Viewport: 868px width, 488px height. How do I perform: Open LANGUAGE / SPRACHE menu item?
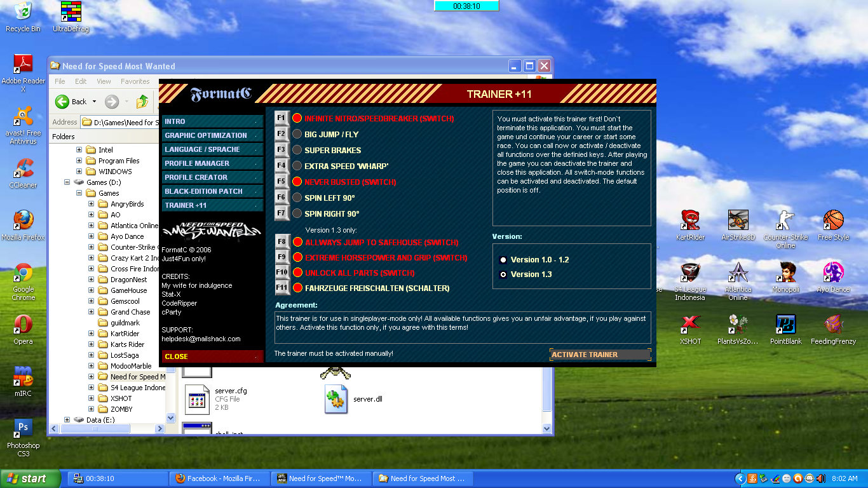click(x=213, y=149)
